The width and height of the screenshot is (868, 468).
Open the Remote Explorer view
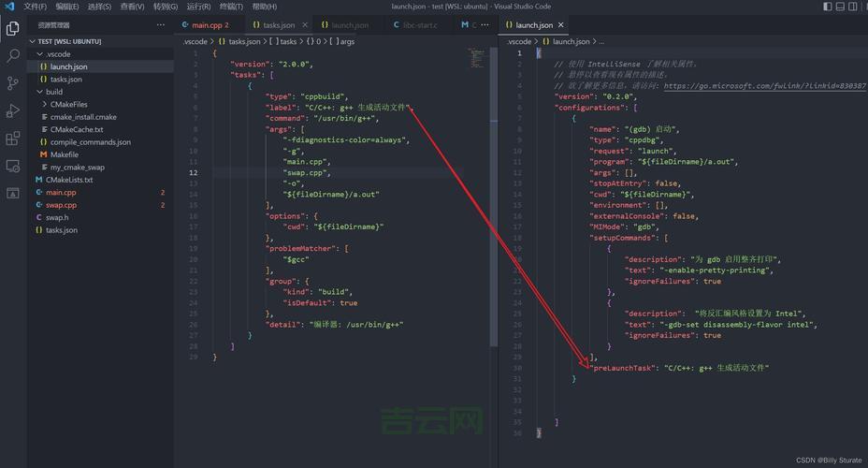pyautogui.click(x=13, y=166)
